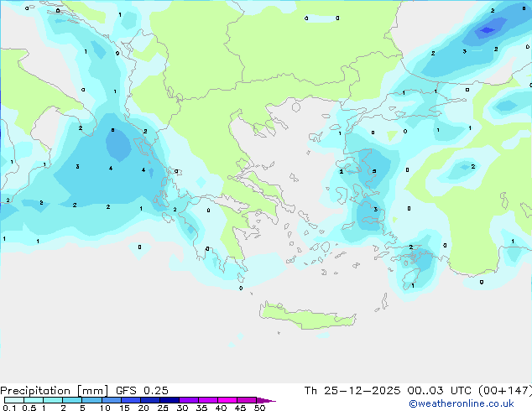Image resolution: width=532 pixels, height=411 pixels.
Task: Click the '25' legend scale label
Action: 163,408
